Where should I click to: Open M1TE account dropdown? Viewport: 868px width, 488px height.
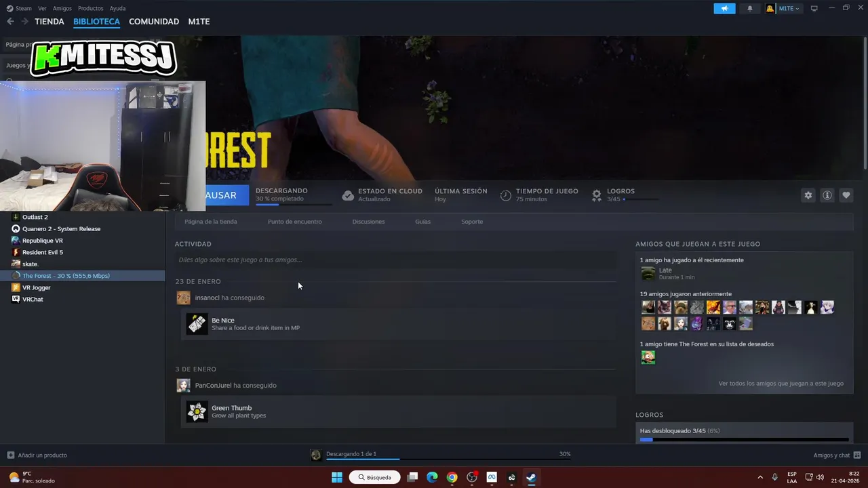click(789, 9)
